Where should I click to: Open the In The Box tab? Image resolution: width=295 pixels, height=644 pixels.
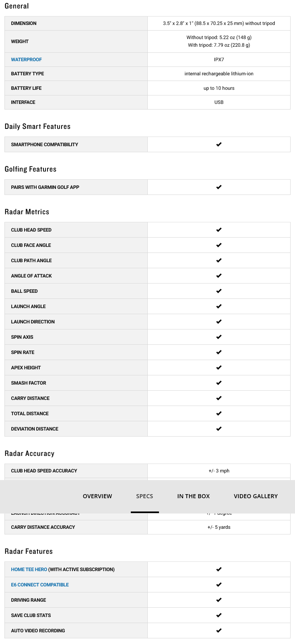click(x=194, y=496)
